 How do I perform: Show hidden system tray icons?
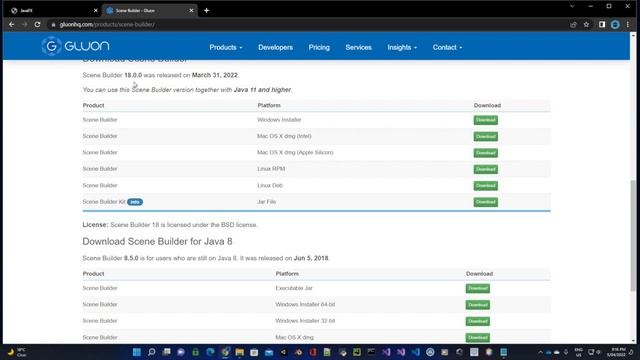[540, 352]
